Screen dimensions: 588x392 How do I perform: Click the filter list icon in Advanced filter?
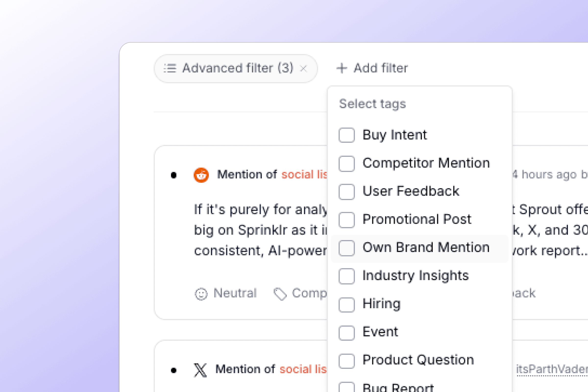coord(170,68)
